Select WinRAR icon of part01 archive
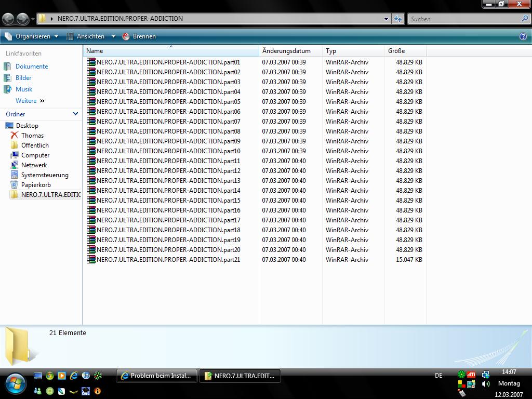This screenshot has height=399, width=532. point(91,62)
